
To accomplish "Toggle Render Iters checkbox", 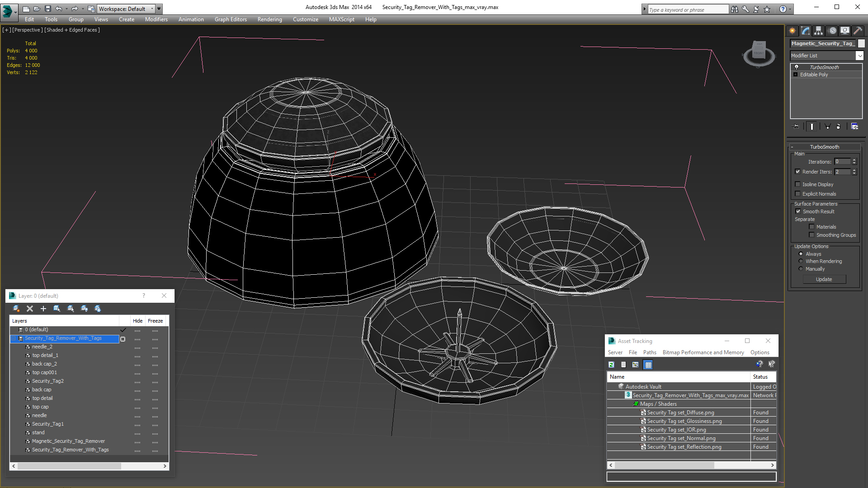I will tap(798, 172).
